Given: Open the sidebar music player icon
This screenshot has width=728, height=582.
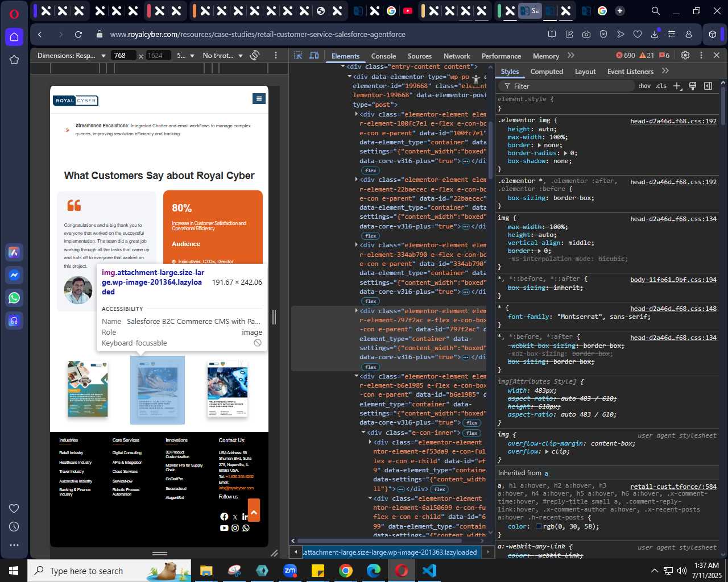Looking at the screenshot, I should click(x=14, y=321).
